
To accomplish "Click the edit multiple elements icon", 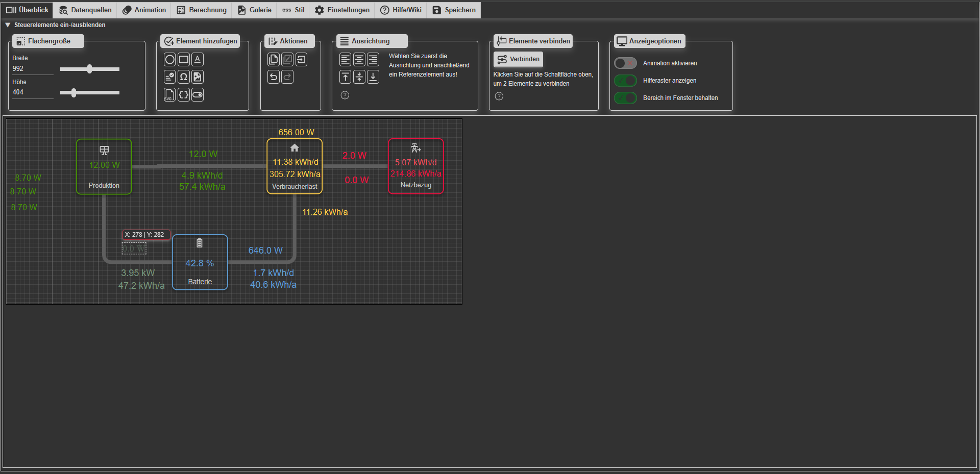I will click(287, 60).
